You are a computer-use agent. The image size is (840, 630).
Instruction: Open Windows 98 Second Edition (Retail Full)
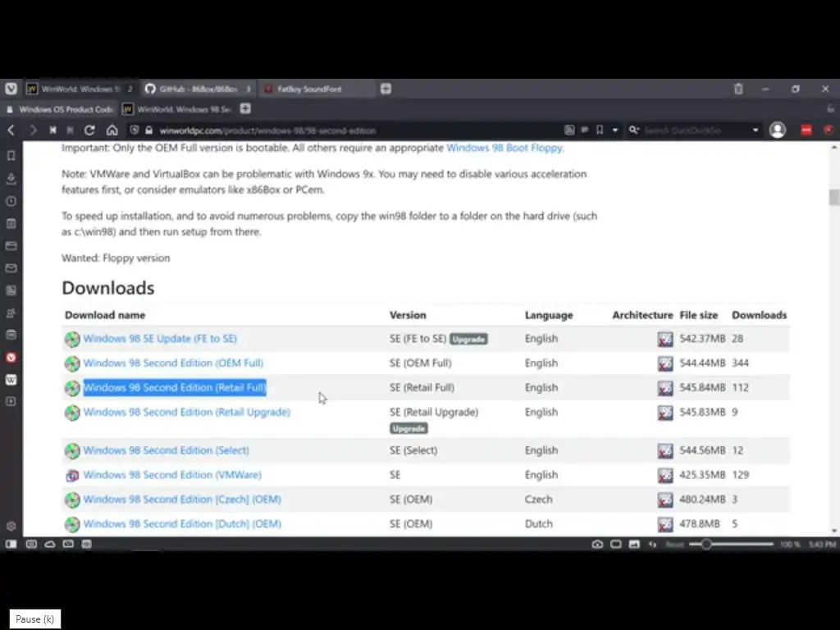click(175, 388)
